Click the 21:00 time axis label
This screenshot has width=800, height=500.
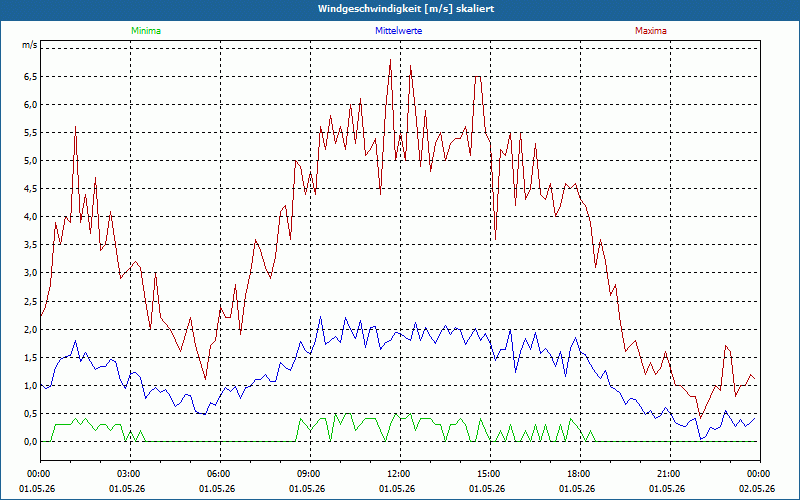pos(670,474)
